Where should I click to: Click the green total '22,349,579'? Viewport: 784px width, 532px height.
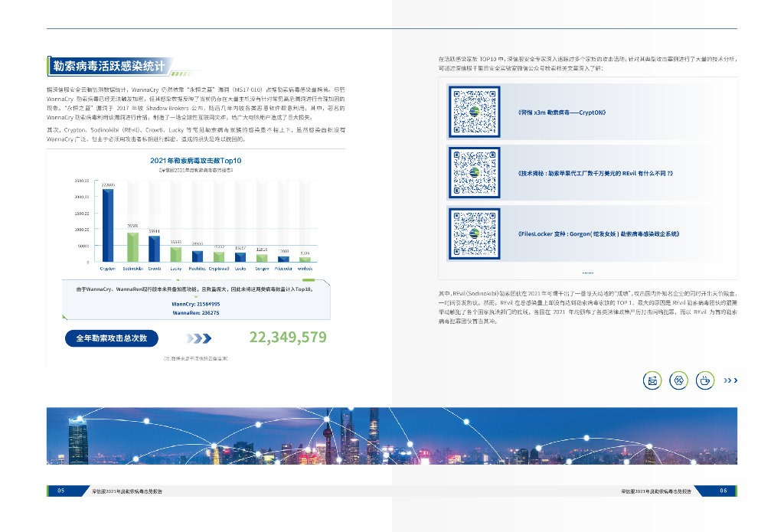click(288, 338)
